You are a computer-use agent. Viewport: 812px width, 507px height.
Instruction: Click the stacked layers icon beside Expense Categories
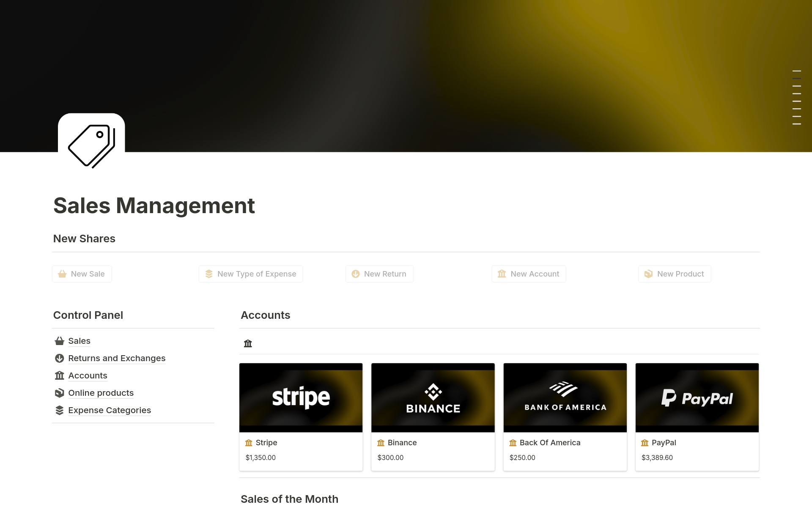tap(59, 410)
